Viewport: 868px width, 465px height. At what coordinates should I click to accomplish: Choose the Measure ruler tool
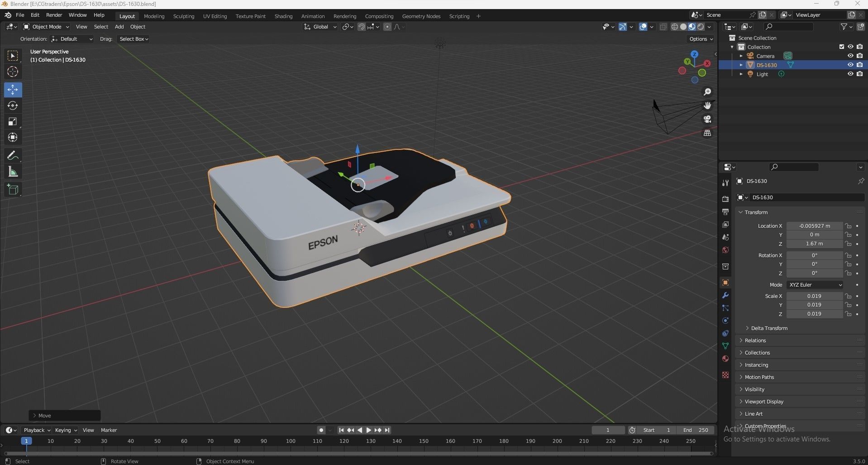pos(13,172)
